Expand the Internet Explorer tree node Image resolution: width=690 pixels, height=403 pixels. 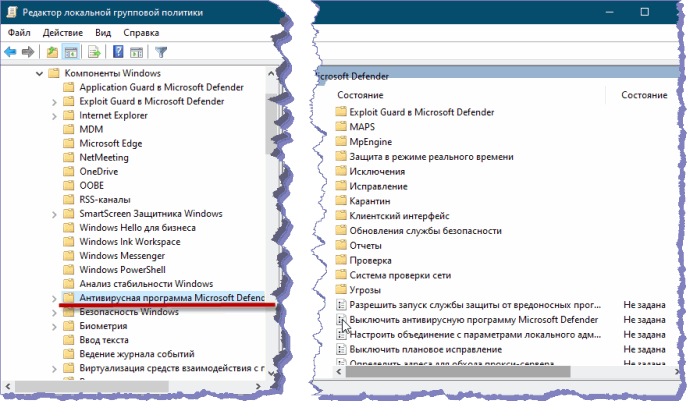click(54, 116)
